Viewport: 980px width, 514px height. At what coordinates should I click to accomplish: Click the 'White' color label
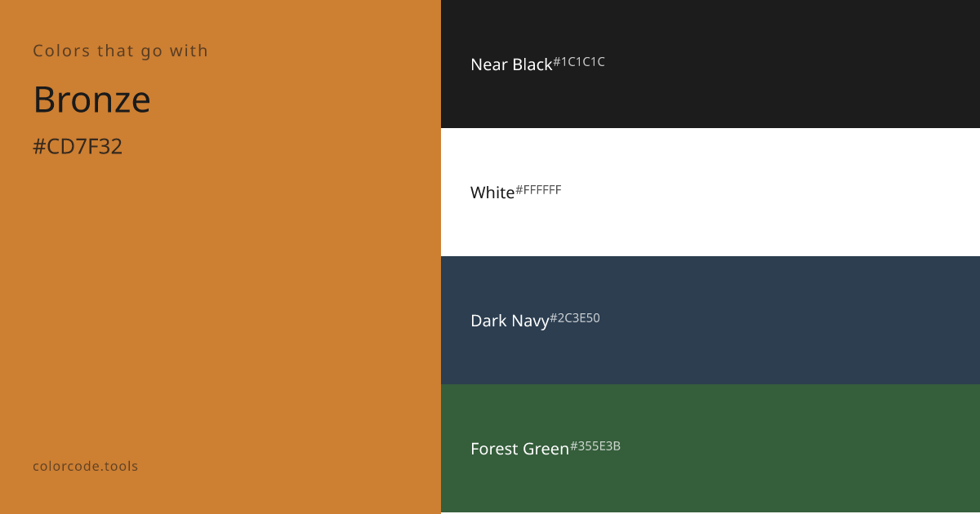coord(492,193)
